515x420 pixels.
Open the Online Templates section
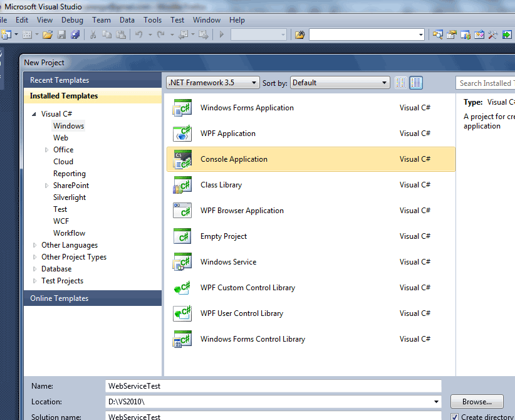point(93,298)
